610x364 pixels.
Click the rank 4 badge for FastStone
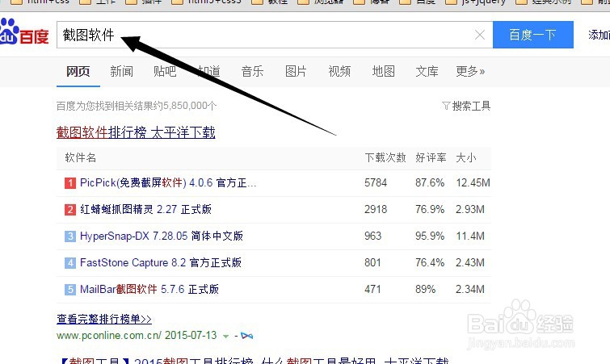point(70,262)
